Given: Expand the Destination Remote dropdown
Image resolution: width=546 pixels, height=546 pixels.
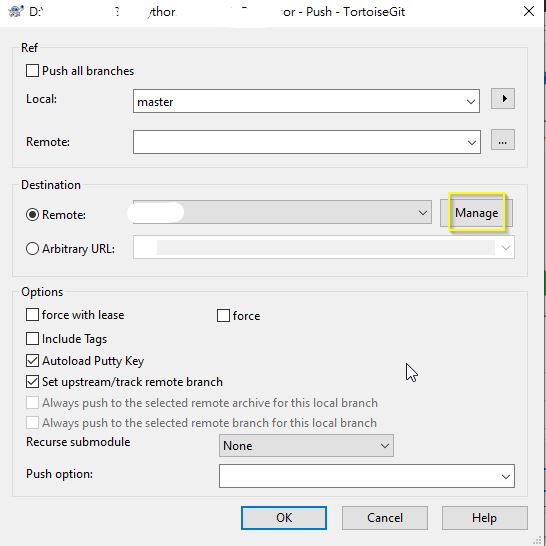Looking at the screenshot, I should (x=282, y=212).
